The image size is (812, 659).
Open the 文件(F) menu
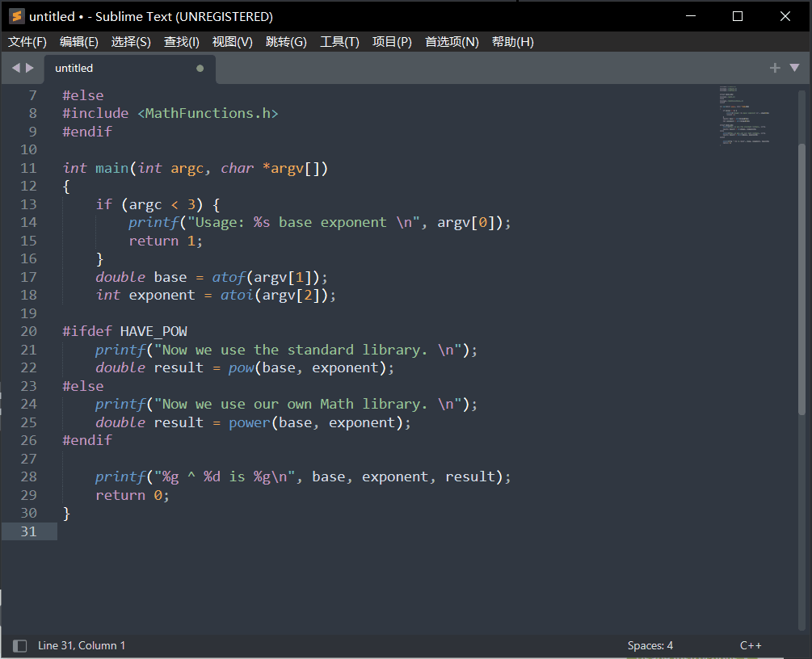[27, 42]
